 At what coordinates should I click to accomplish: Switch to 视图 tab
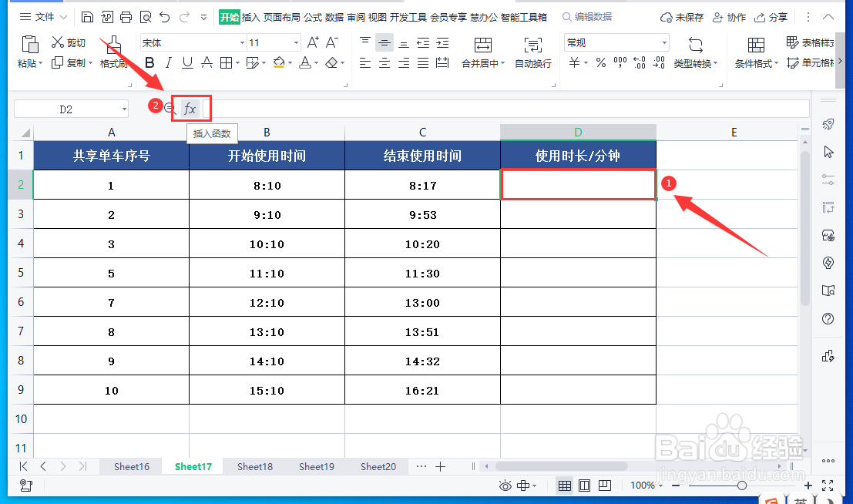[377, 18]
